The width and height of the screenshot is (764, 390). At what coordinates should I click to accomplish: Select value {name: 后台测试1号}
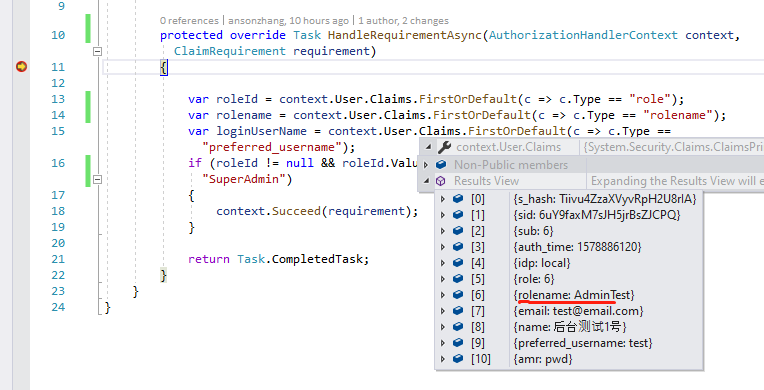(570, 327)
